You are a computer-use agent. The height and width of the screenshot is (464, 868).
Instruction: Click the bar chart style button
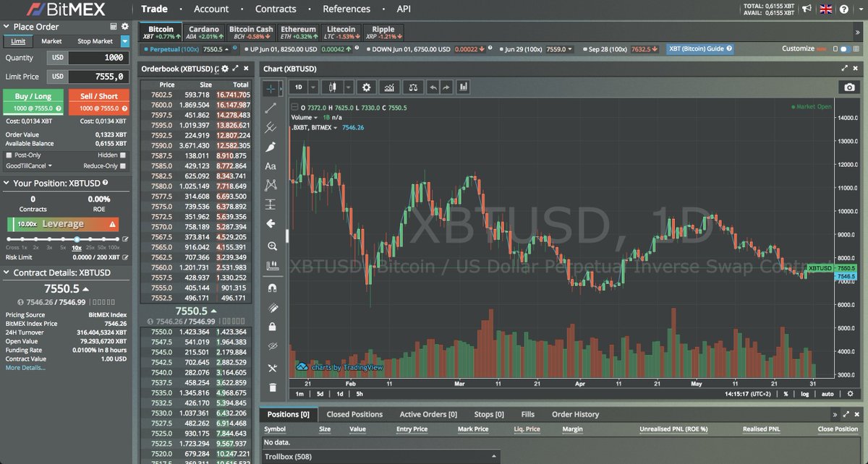464,87
